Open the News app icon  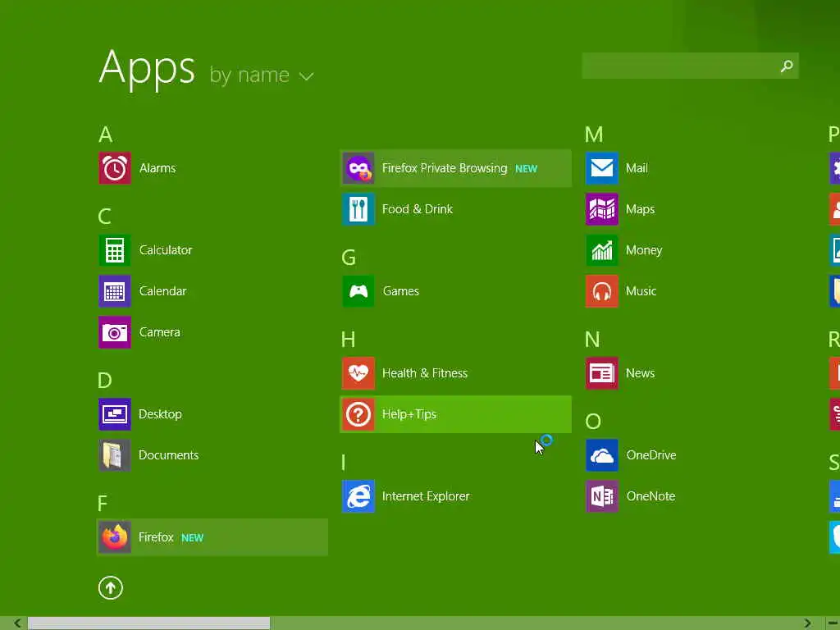pyautogui.click(x=602, y=373)
